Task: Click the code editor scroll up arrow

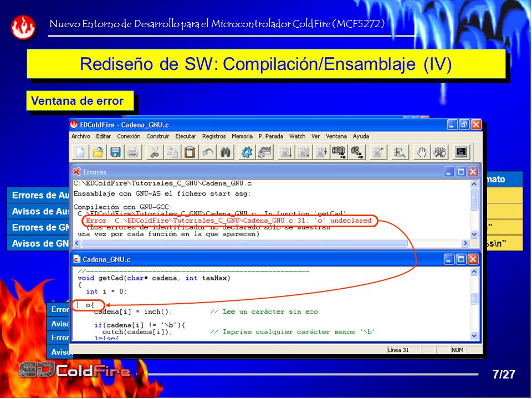Action: tap(474, 272)
